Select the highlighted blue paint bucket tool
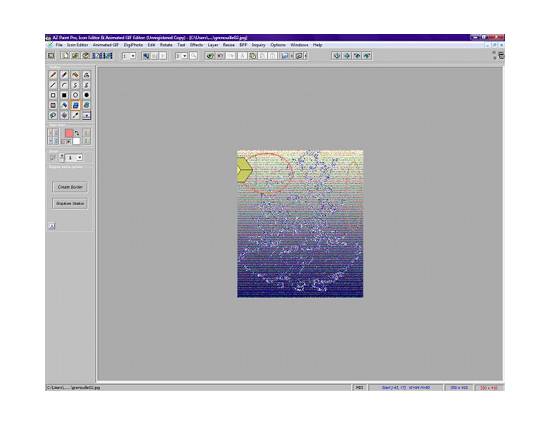Viewport: 550px width, 426px height. pos(75,105)
